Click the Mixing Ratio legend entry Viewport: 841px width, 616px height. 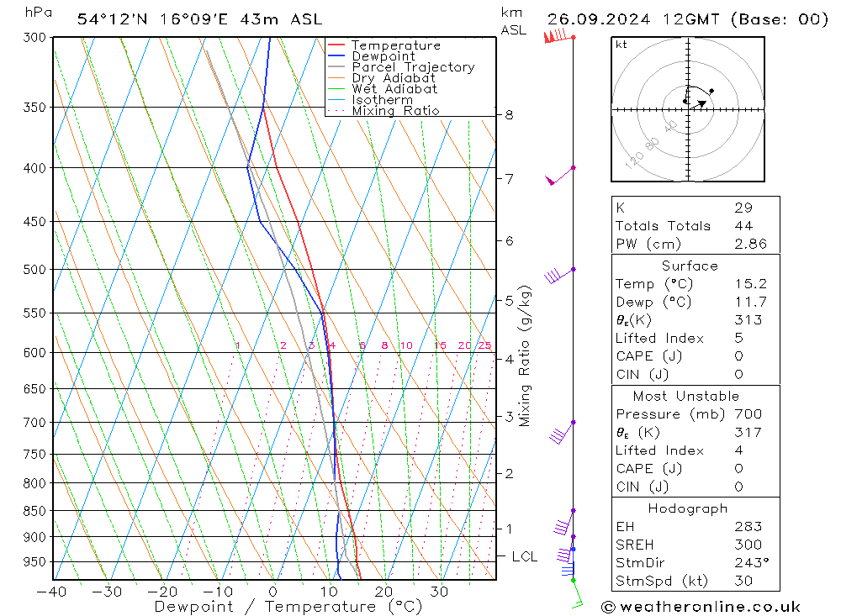(395, 111)
